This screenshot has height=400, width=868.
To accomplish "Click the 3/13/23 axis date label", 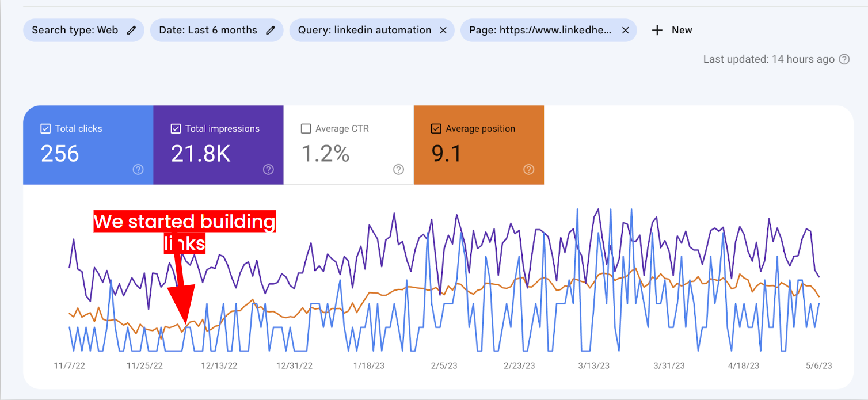I will coord(594,365).
